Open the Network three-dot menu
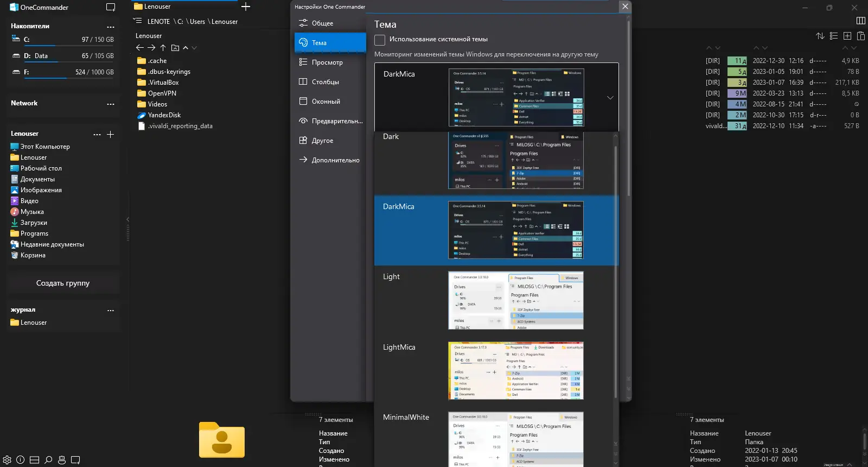The height and width of the screenshot is (467, 868). click(x=111, y=104)
